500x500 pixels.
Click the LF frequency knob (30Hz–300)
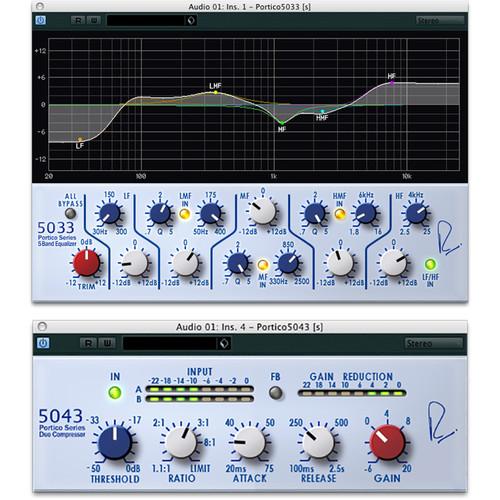click(109, 213)
